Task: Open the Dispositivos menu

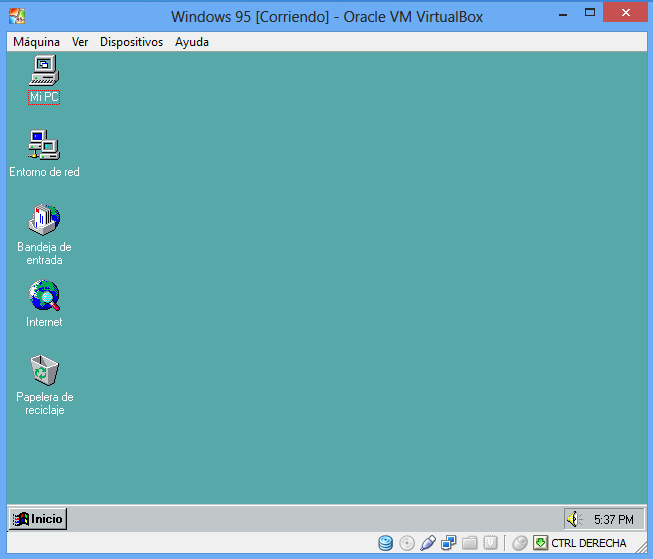Action: coord(132,42)
